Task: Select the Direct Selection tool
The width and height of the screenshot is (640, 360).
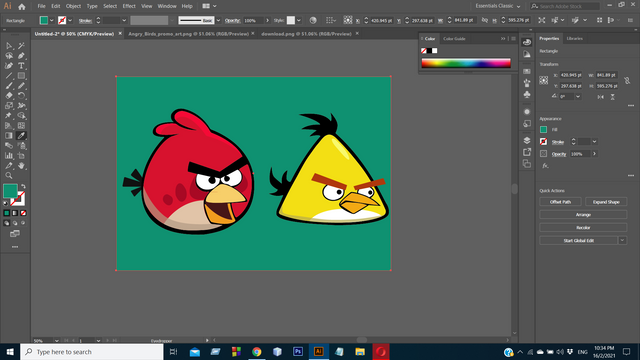Action: [x=9, y=46]
